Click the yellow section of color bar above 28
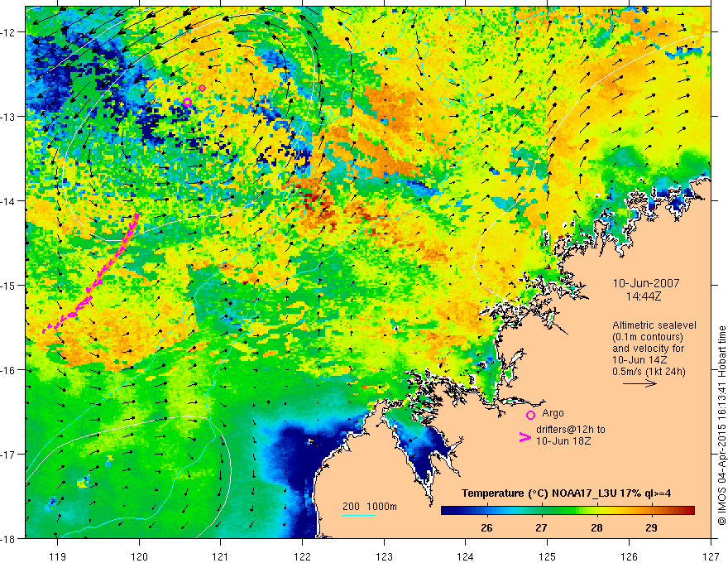728x563 pixels. pos(597,511)
